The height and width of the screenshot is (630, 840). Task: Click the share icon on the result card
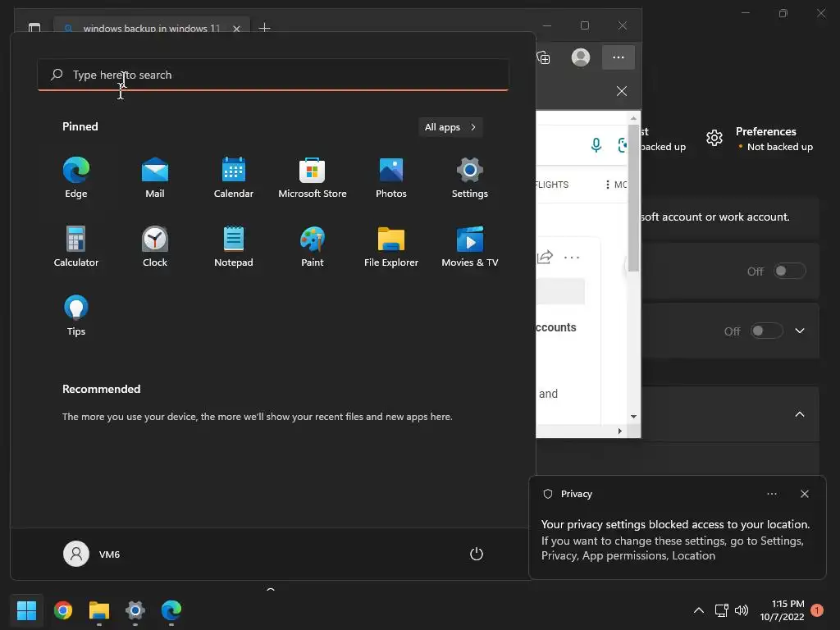tap(545, 257)
